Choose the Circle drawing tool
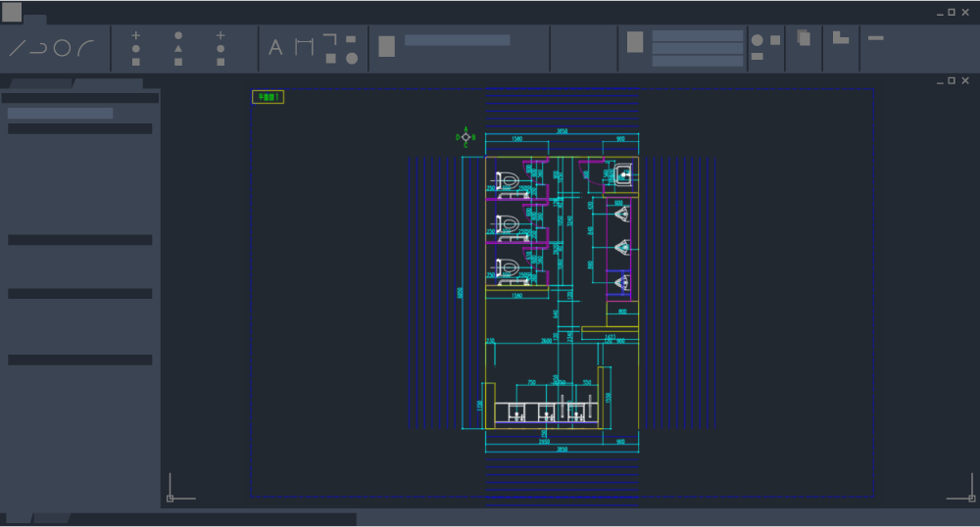The width and height of the screenshot is (980, 527). [62, 48]
